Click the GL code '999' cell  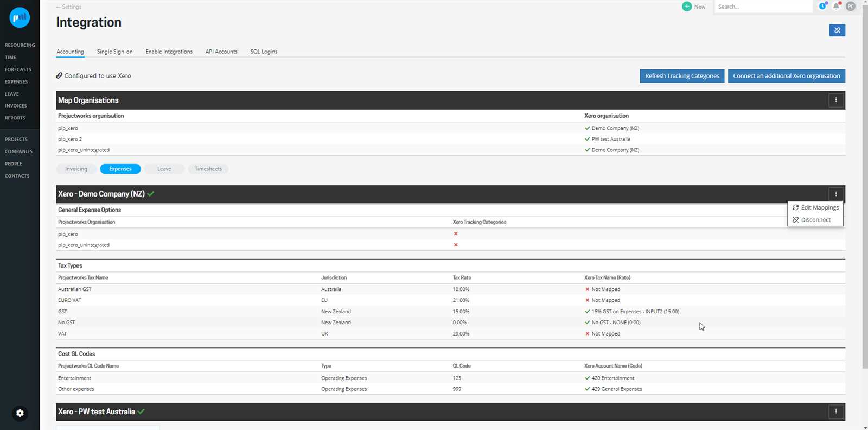click(x=457, y=389)
